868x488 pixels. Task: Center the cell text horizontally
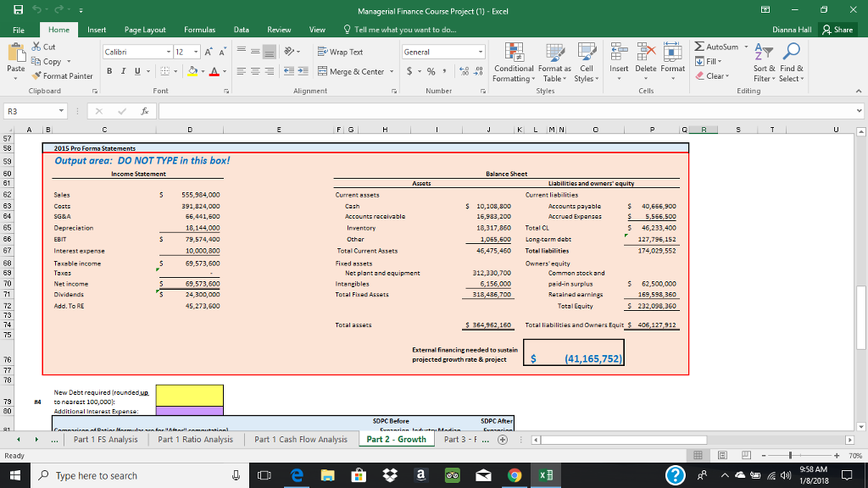click(x=255, y=71)
